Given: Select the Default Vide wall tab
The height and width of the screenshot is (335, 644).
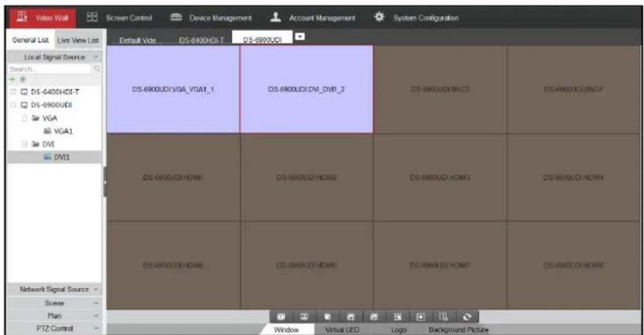Looking at the screenshot, I should [x=138, y=40].
